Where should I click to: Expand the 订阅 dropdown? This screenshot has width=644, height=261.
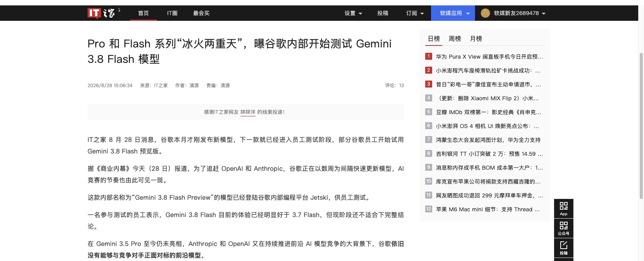click(415, 13)
